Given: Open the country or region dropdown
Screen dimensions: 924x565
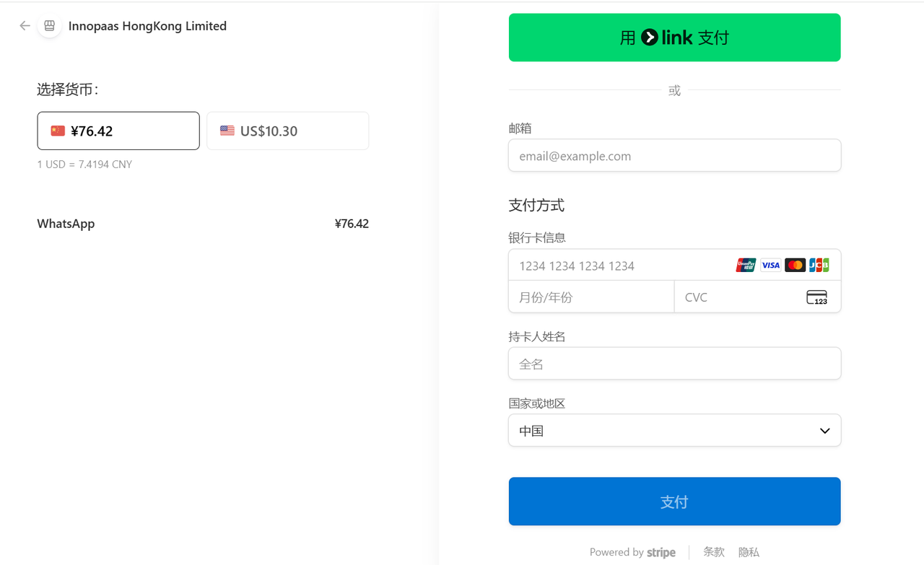Looking at the screenshot, I should click(674, 431).
